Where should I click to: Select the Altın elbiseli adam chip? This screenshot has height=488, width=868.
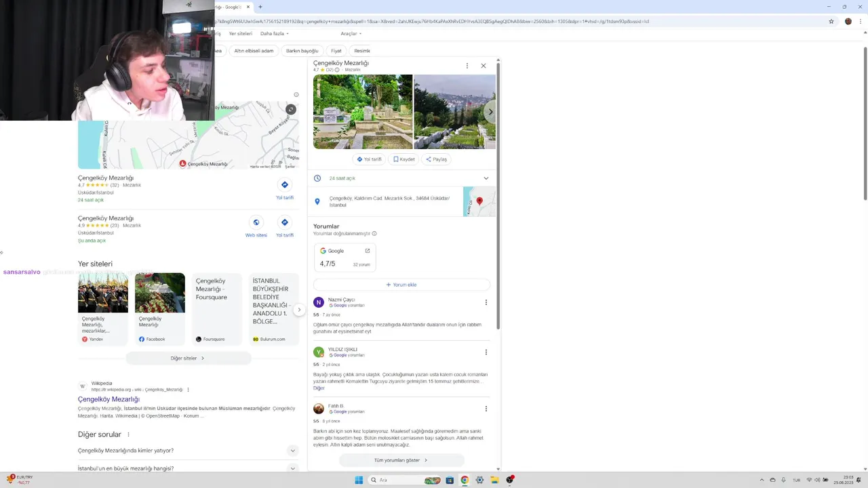254,51
